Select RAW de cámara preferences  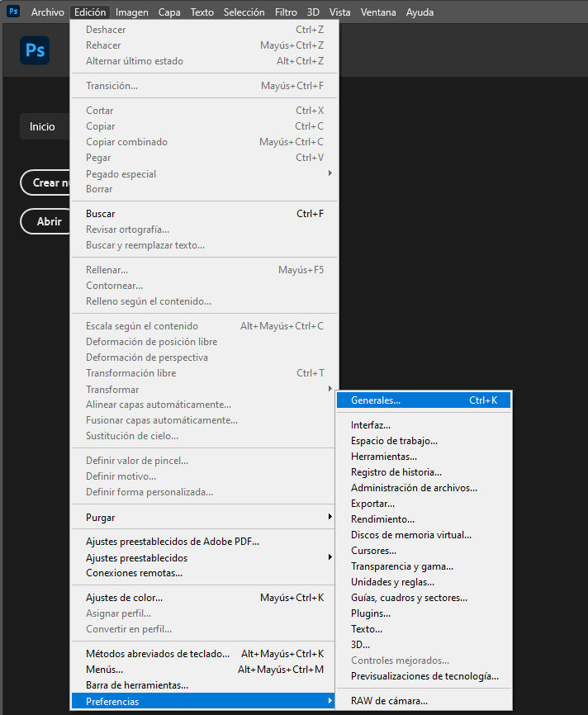pos(389,701)
